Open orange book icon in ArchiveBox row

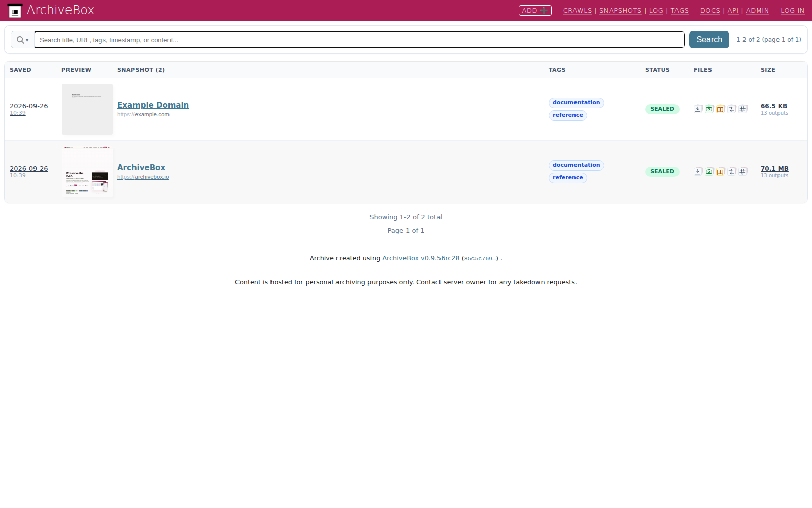click(x=721, y=171)
